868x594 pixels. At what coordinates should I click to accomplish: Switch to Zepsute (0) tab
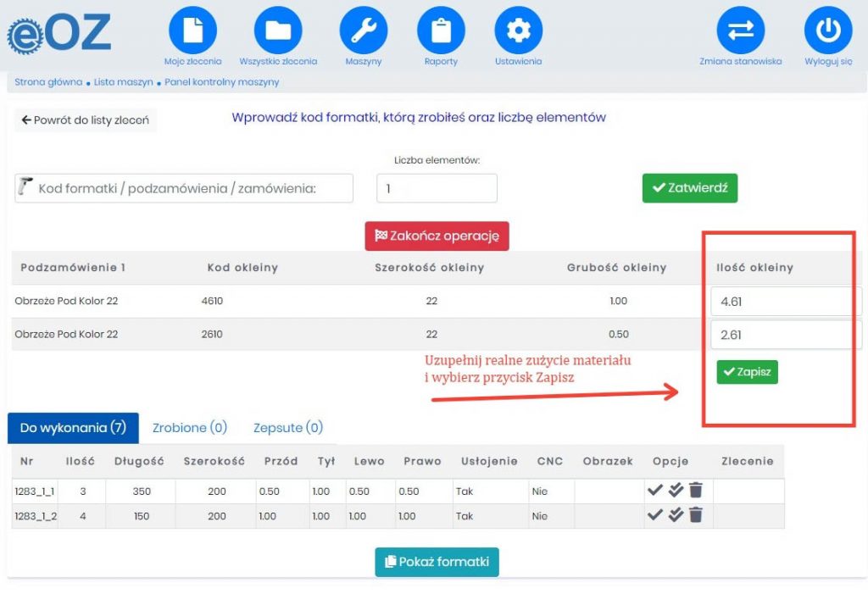(287, 428)
